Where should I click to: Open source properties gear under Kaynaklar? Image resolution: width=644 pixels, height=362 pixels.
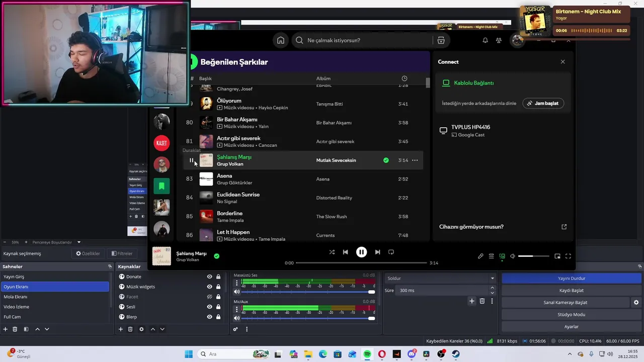[141, 329]
